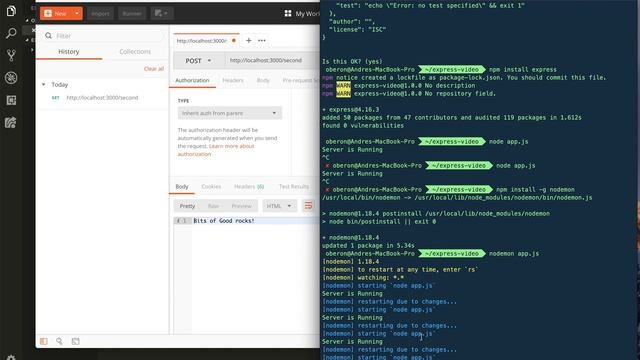Select the Pretty response view
Viewport: 640px width, 360px height.
(x=187, y=206)
